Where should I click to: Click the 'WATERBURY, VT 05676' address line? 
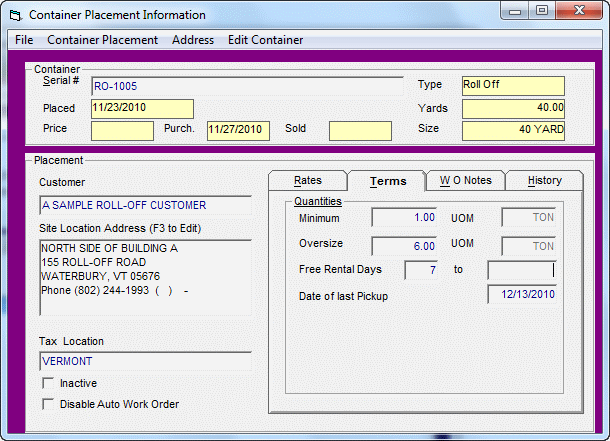coord(100,276)
